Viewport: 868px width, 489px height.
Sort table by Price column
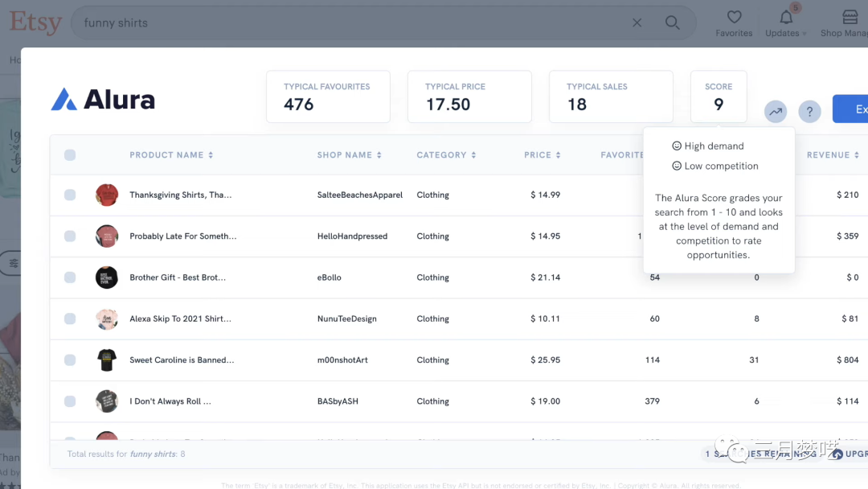(542, 155)
